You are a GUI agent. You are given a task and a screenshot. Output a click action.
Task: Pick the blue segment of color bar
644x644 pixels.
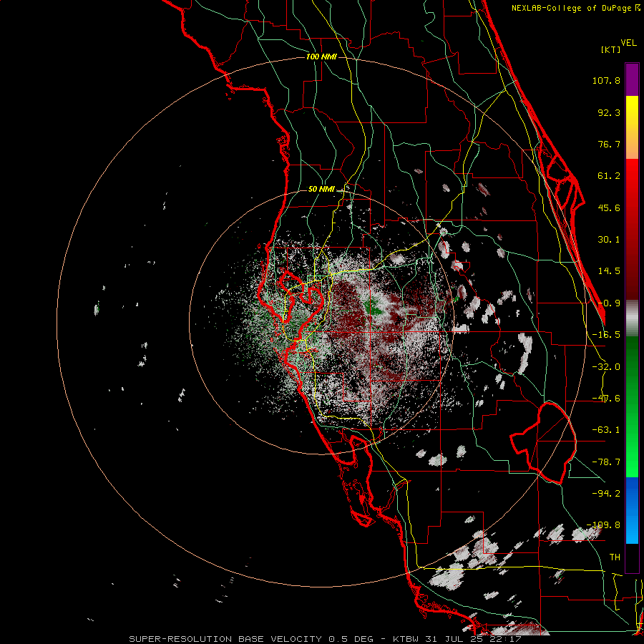(x=632, y=510)
